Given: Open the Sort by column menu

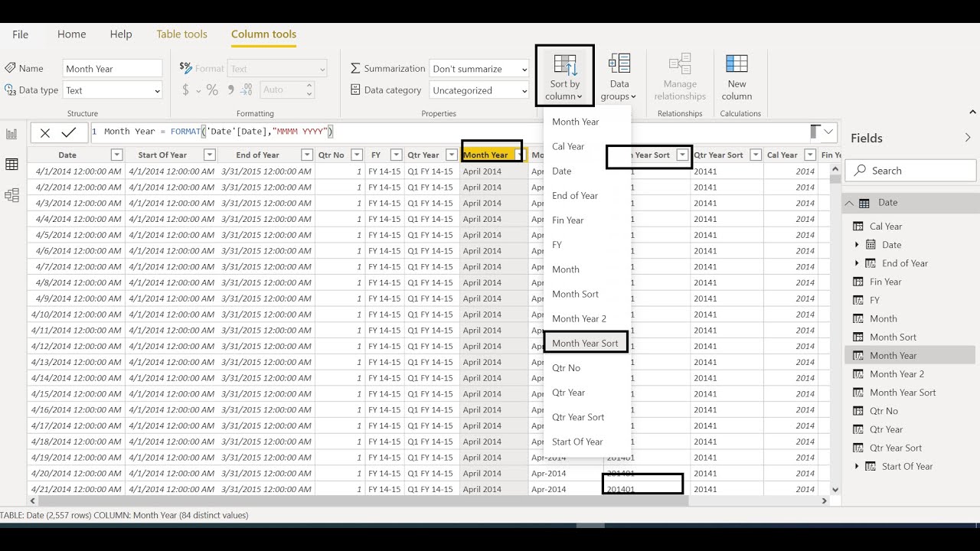Looking at the screenshot, I should point(564,76).
